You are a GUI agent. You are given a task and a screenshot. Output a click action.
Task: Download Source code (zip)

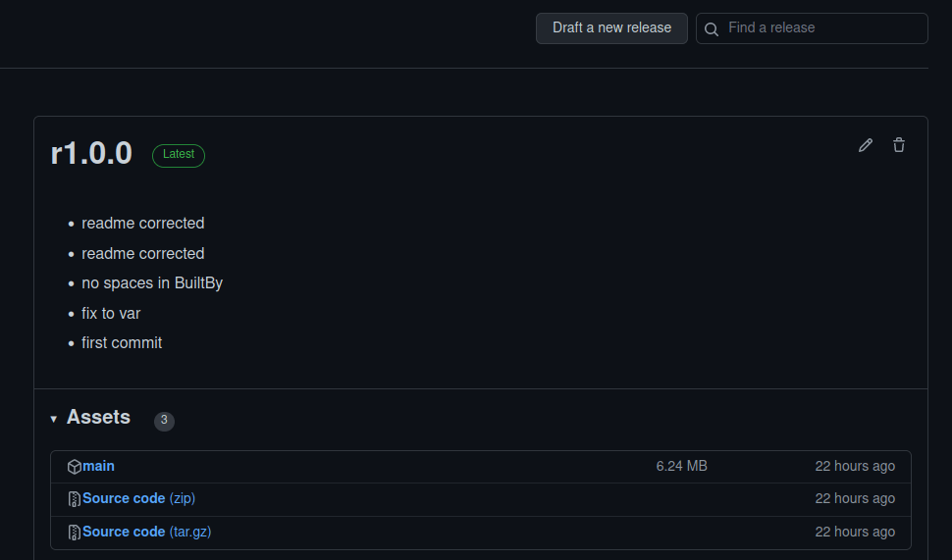click(x=124, y=498)
